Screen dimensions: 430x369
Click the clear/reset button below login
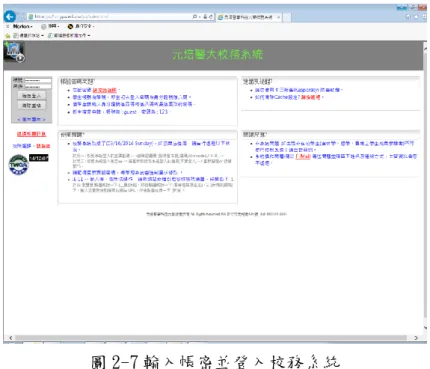(32, 105)
